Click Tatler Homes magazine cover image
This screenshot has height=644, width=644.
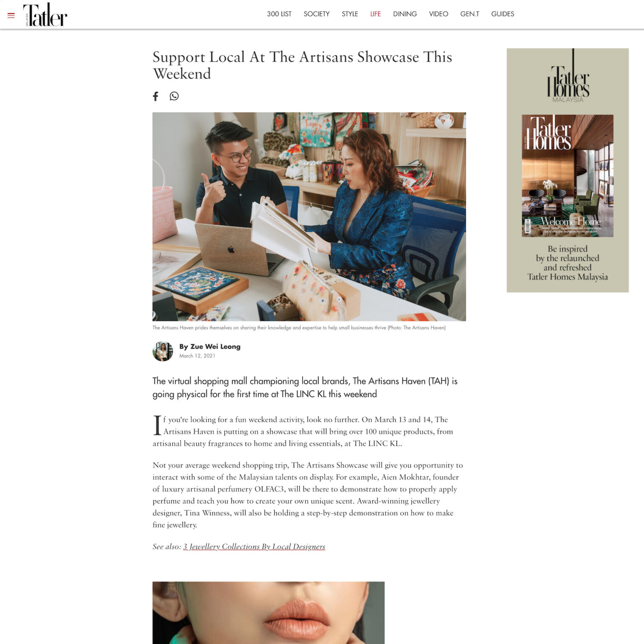567,176
